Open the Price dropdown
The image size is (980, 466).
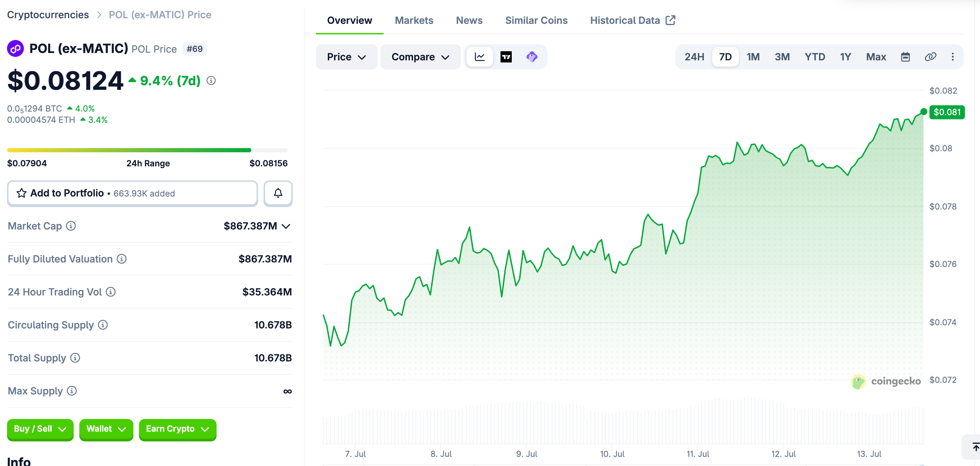click(346, 57)
